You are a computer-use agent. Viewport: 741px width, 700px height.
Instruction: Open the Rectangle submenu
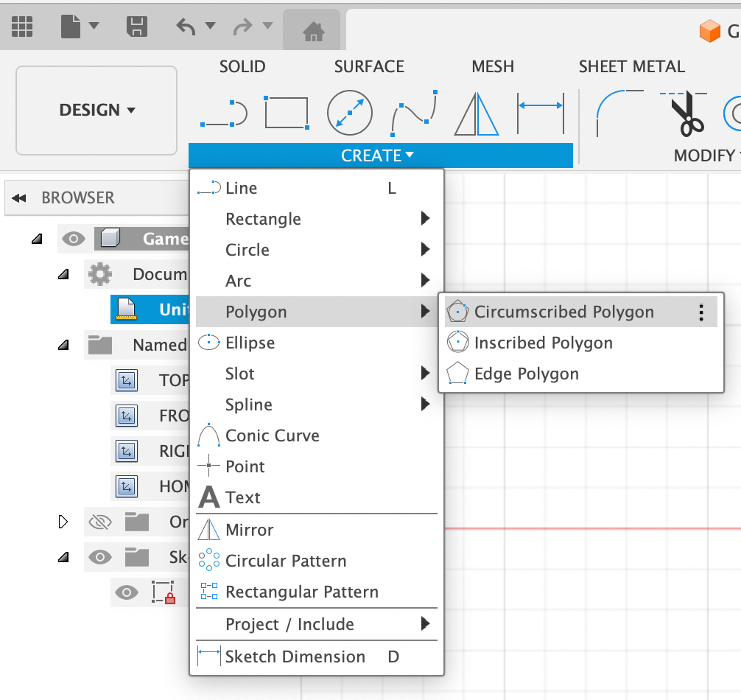pos(317,219)
